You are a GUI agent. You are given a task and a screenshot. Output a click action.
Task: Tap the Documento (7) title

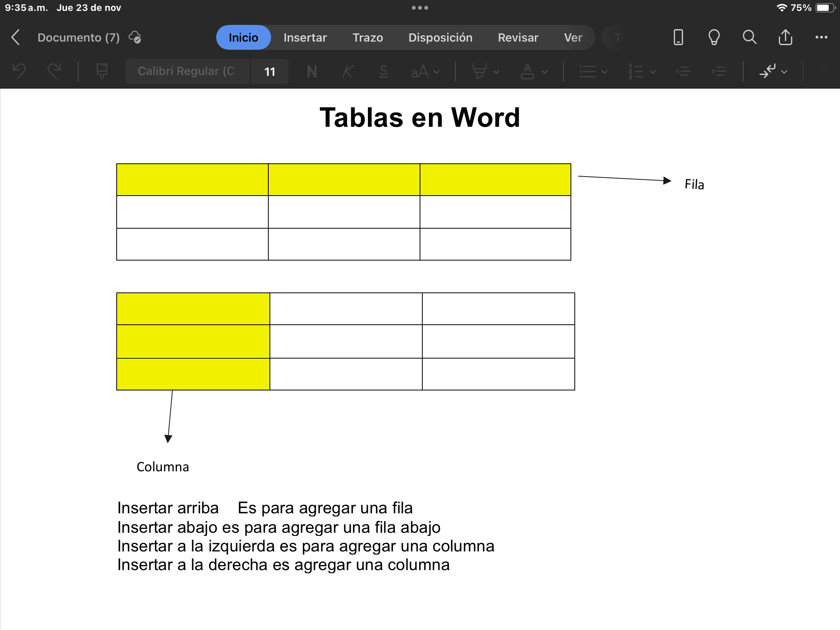(79, 37)
